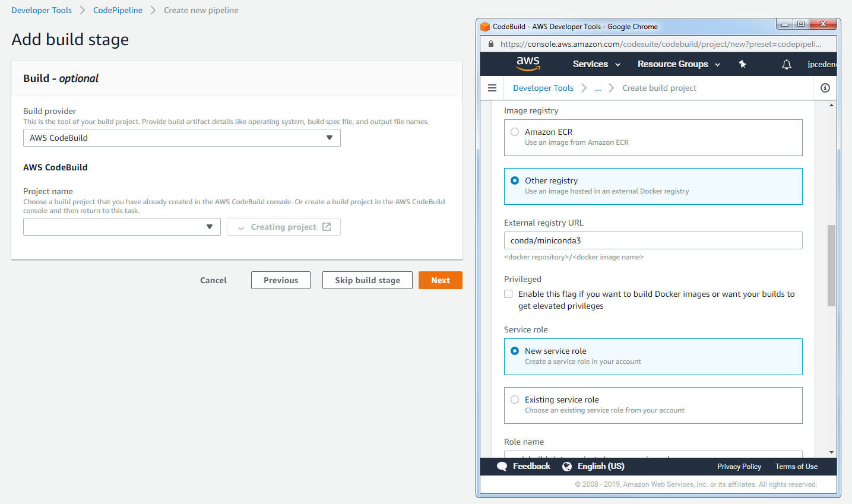Click the Role name input field
This screenshot has width=852, height=504.
pos(653,454)
